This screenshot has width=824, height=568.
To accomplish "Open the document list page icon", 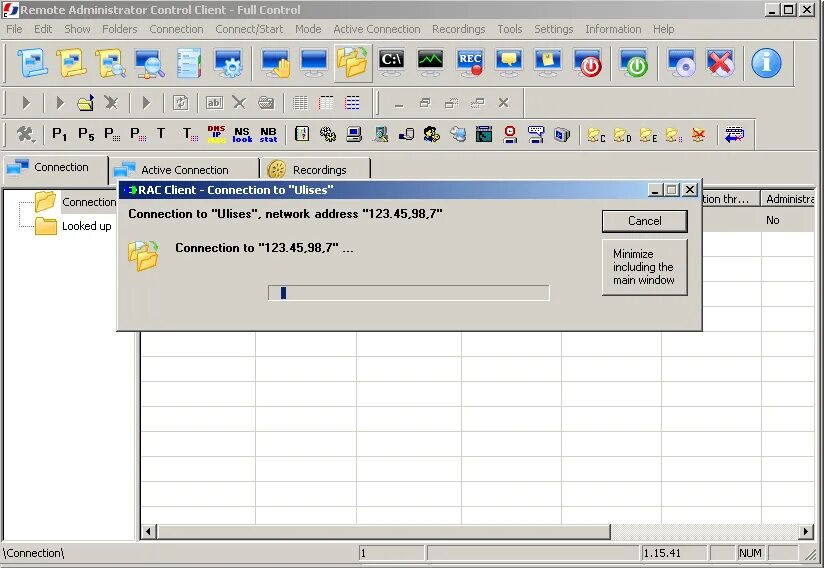I will [x=189, y=63].
